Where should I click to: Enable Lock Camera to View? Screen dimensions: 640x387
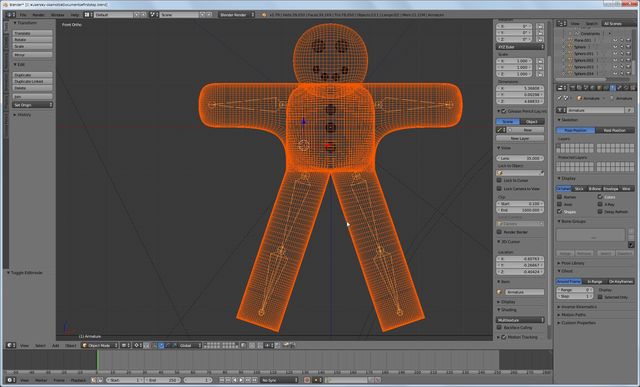499,189
